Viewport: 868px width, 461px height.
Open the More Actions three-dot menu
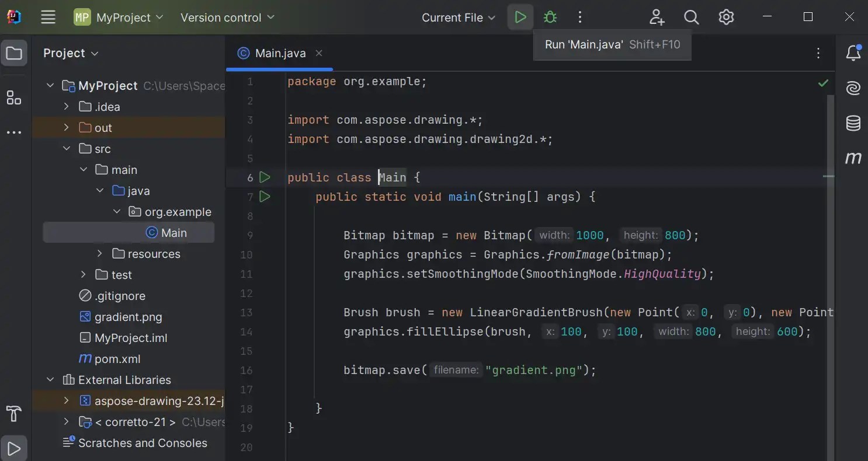[x=579, y=17]
